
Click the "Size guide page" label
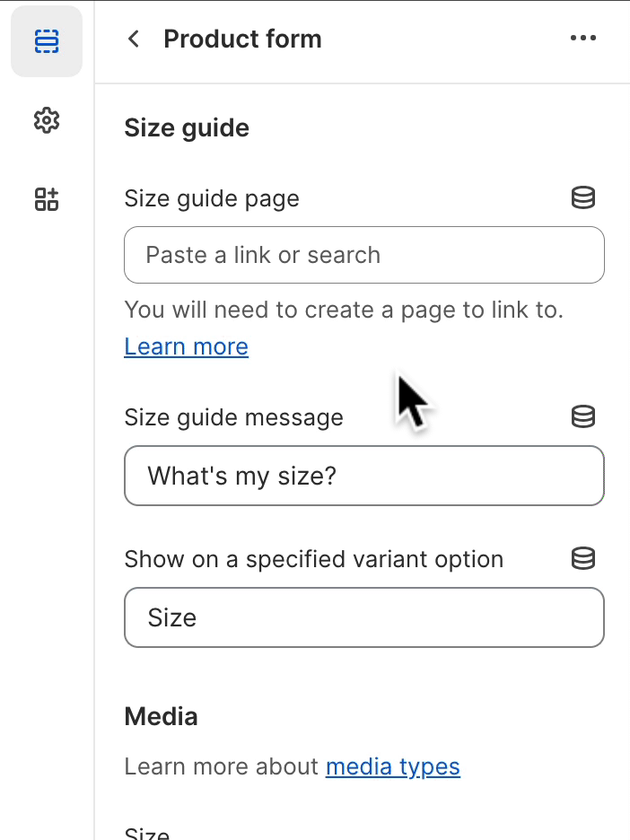[212, 198]
